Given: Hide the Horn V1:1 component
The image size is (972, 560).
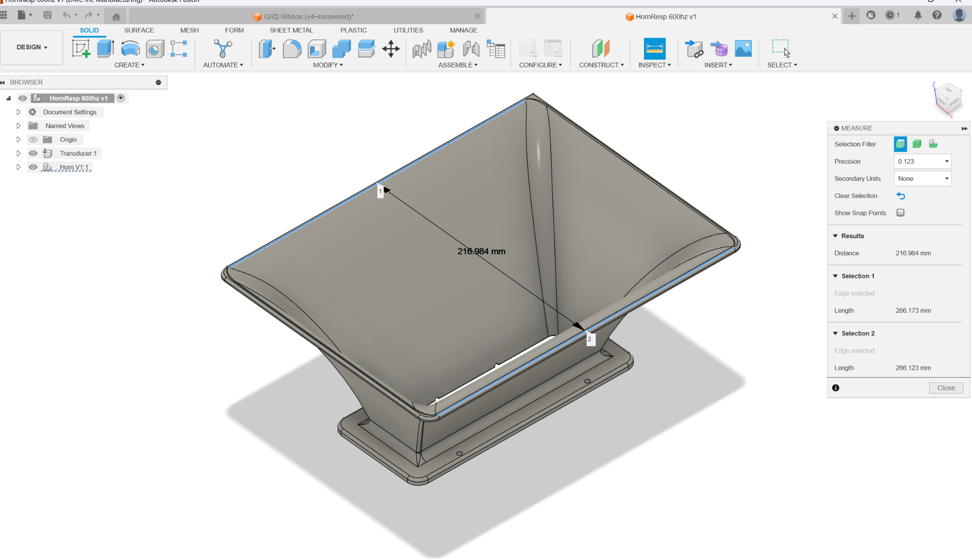Looking at the screenshot, I should point(33,167).
